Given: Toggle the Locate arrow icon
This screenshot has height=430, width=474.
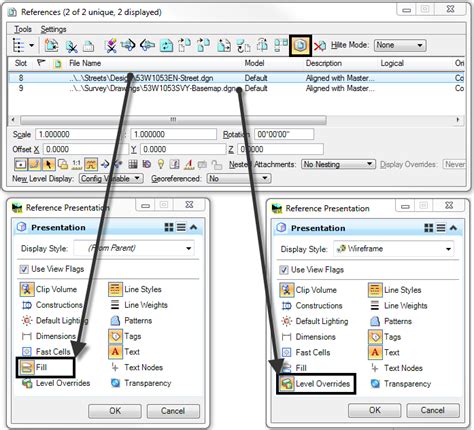Looking at the screenshot, I should click(49, 164).
